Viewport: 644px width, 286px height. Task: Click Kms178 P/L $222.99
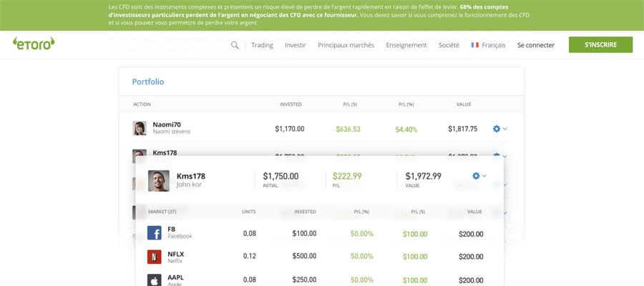347,176
